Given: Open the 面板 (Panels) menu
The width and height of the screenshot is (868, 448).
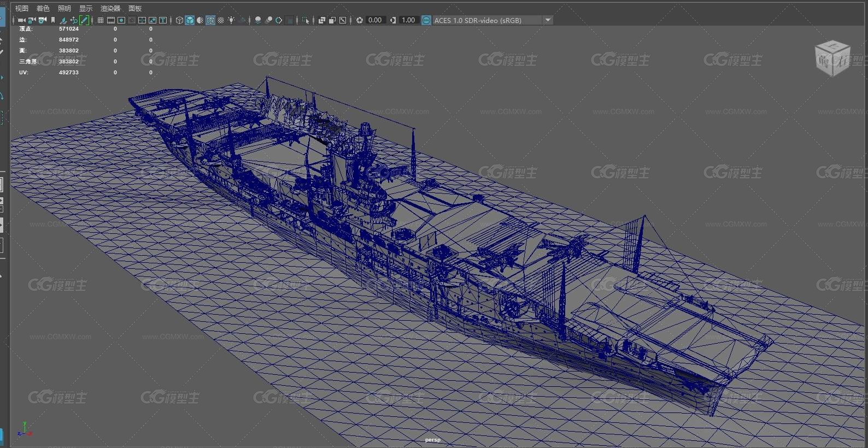Looking at the screenshot, I should click(x=135, y=8).
